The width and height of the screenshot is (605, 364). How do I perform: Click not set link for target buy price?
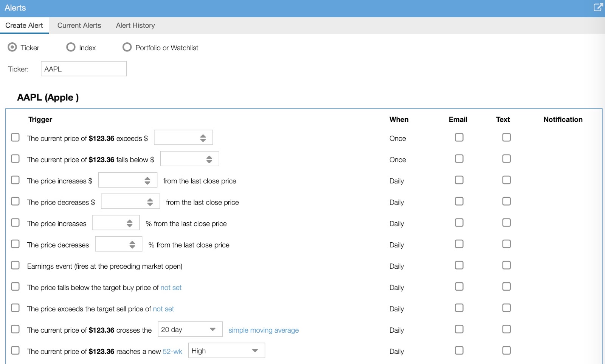[x=171, y=288]
